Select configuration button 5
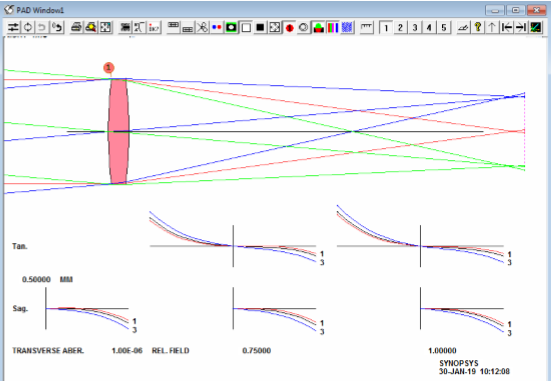This screenshot has width=551, height=381. [x=443, y=27]
